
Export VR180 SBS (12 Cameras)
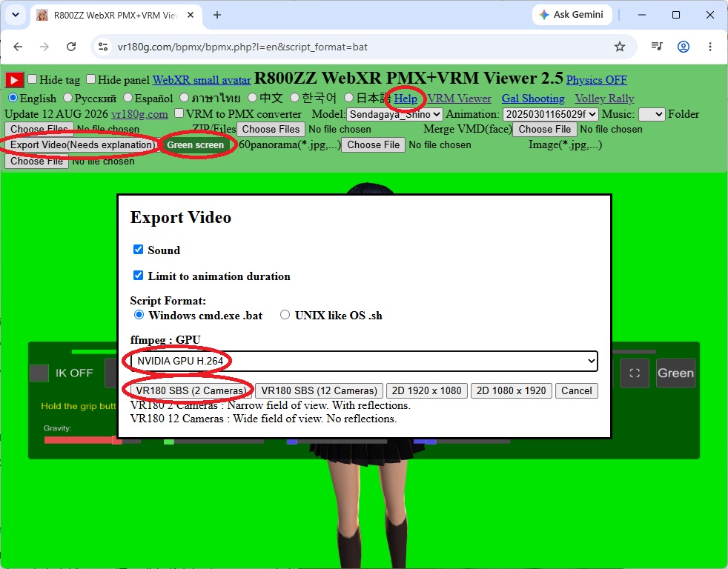[319, 390]
